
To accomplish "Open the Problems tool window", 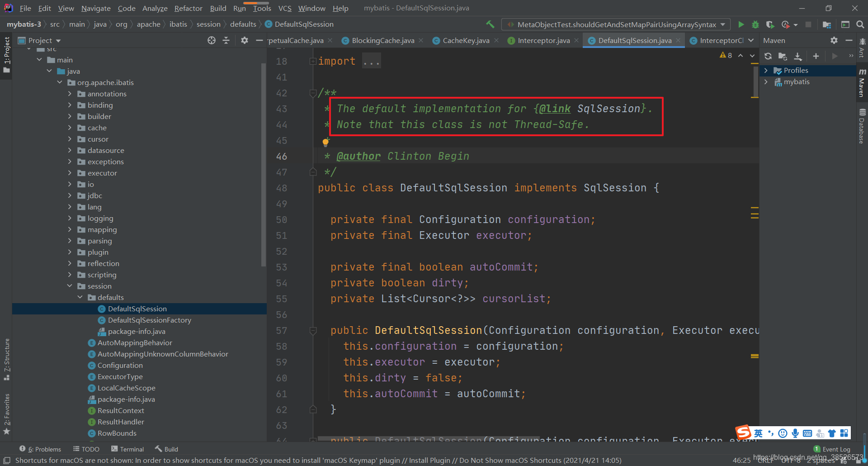I will (x=40, y=449).
